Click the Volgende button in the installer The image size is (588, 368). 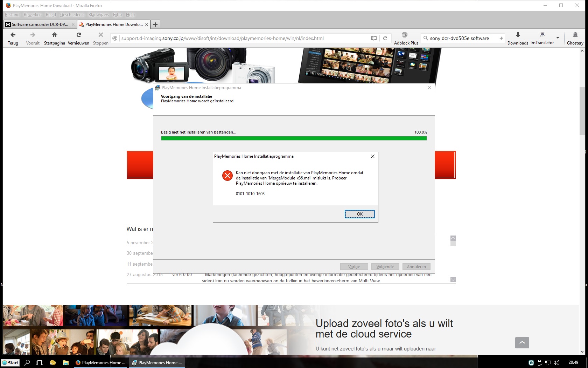[x=385, y=267]
